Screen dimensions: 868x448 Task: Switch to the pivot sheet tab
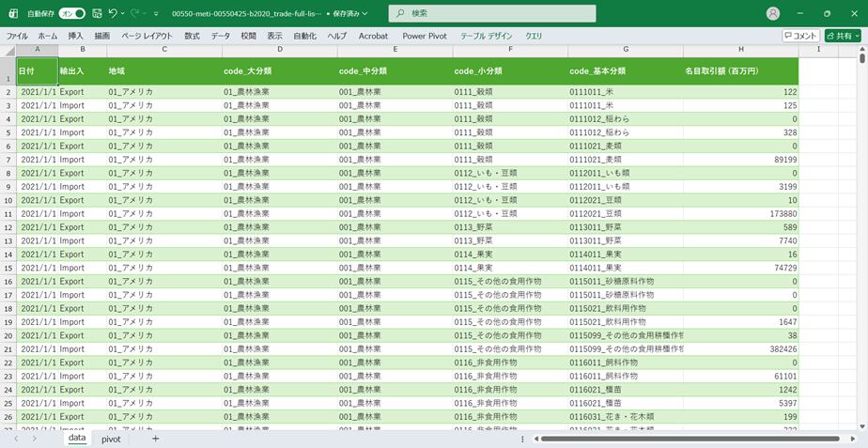tap(111, 439)
